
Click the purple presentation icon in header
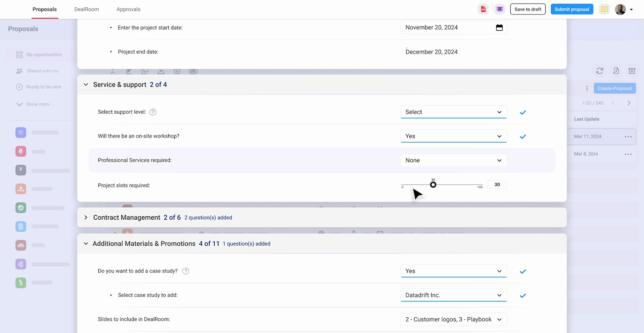500,9
